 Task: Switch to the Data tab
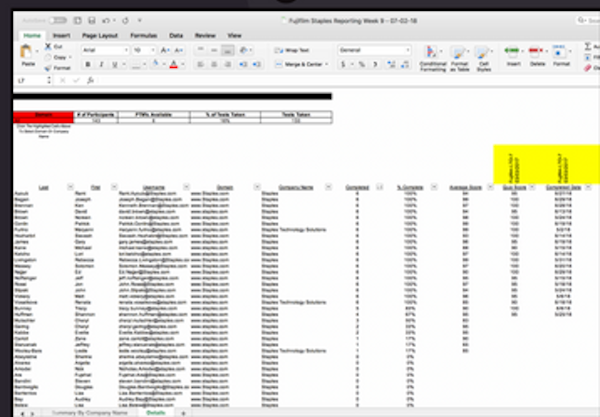pos(176,36)
